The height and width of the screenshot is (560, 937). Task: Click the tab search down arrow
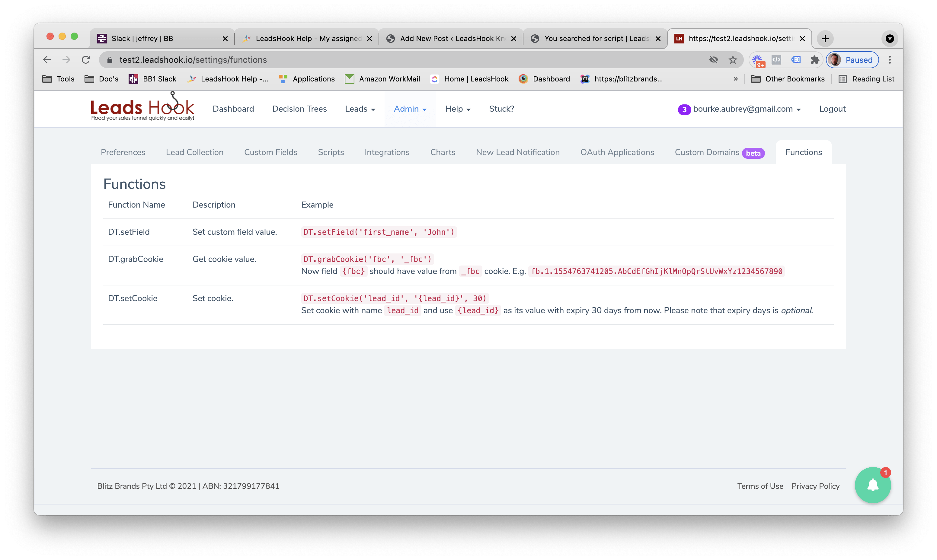pyautogui.click(x=890, y=39)
